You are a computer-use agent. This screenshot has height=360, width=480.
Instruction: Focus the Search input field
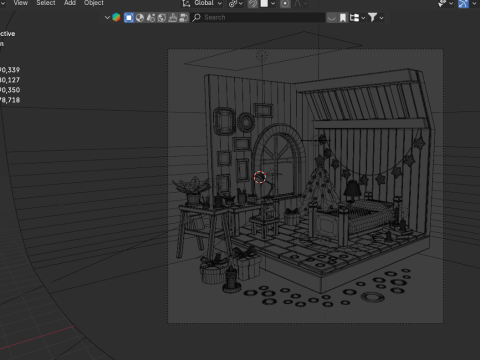258,17
